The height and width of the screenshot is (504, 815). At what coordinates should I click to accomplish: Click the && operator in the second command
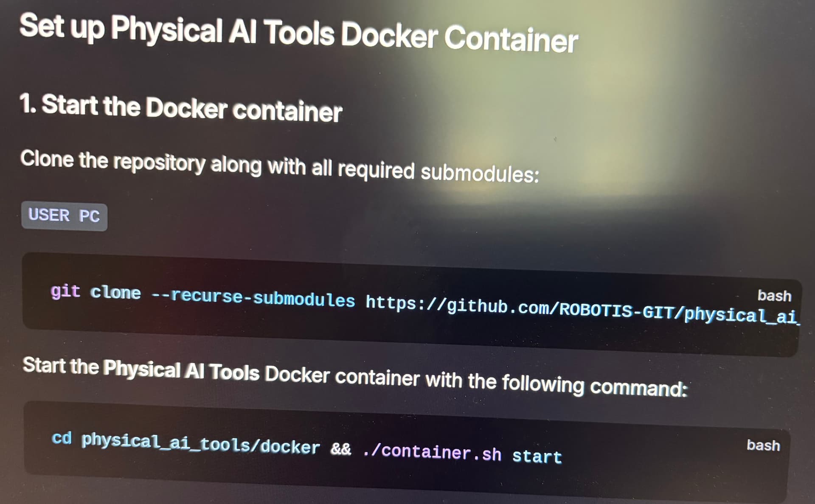coord(341,448)
